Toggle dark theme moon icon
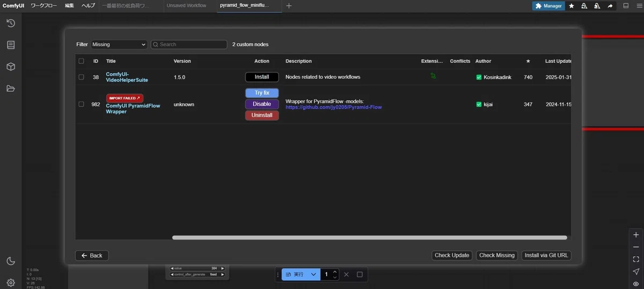This screenshot has width=644, height=289. tap(11, 261)
